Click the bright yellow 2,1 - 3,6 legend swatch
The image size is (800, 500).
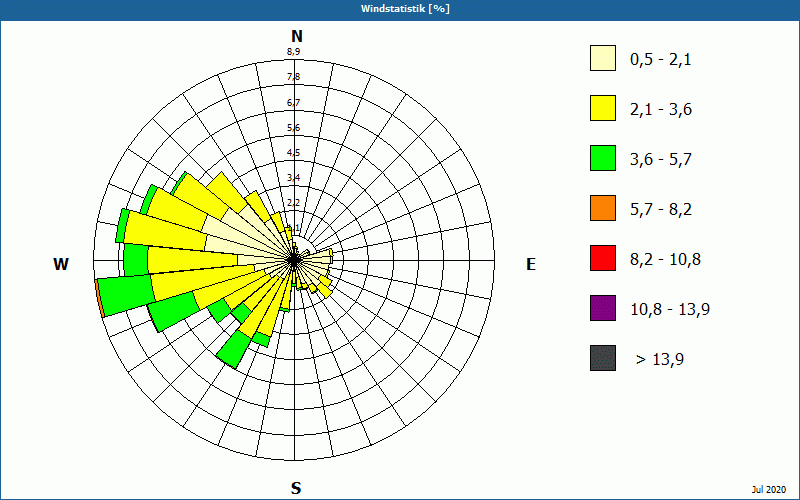pyautogui.click(x=603, y=108)
